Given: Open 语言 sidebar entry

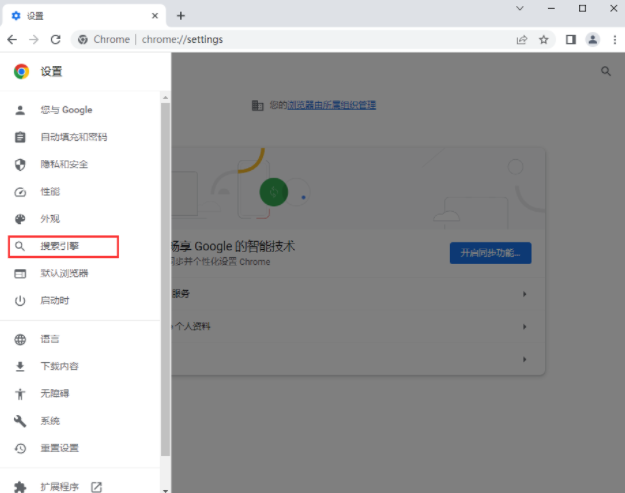Looking at the screenshot, I should (x=80, y=339).
